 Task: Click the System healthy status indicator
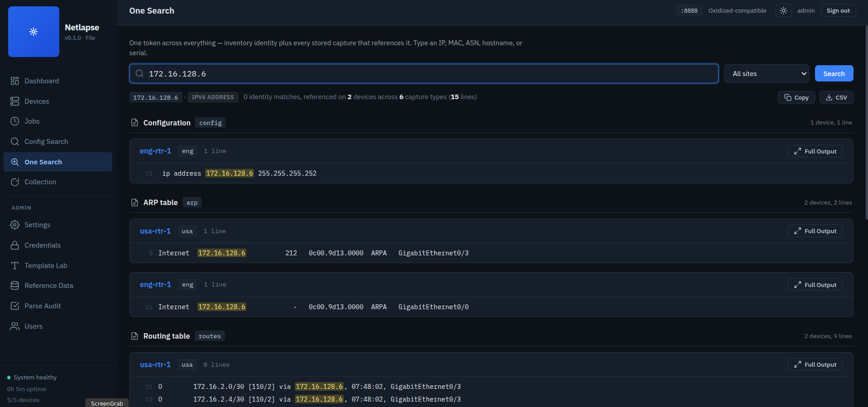[32, 378]
